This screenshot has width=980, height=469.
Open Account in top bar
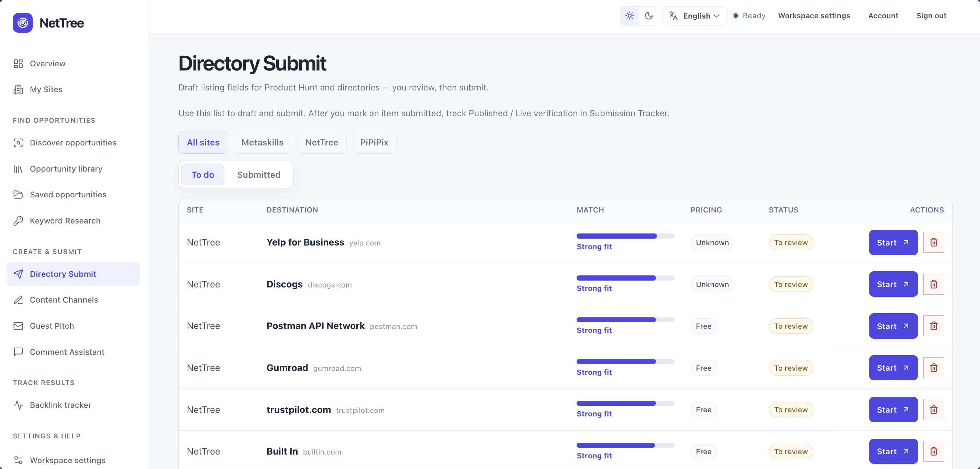point(883,15)
